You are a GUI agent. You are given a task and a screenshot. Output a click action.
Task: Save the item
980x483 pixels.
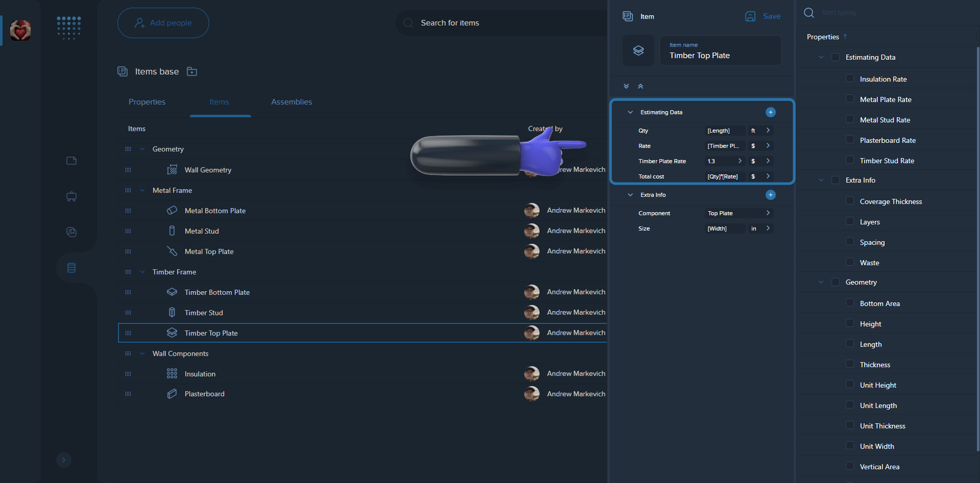[x=763, y=16]
